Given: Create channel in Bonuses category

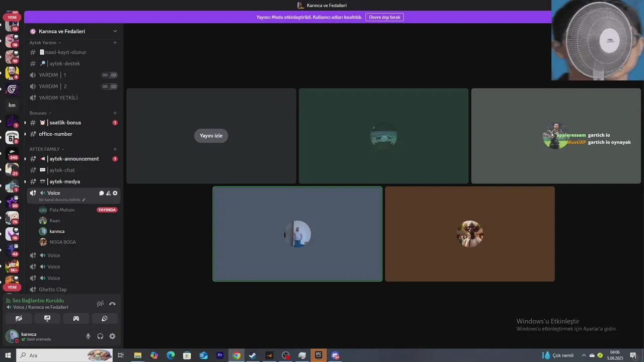Looking at the screenshot, I should [x=115, y=113].
